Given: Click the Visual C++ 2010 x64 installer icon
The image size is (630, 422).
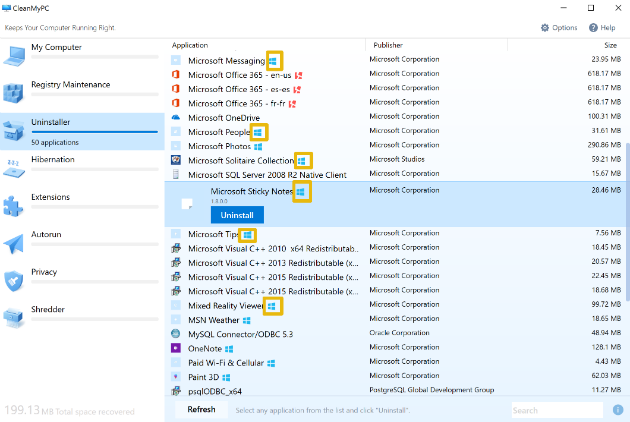Looking at the screenshot, I should (x=176, y=248).
